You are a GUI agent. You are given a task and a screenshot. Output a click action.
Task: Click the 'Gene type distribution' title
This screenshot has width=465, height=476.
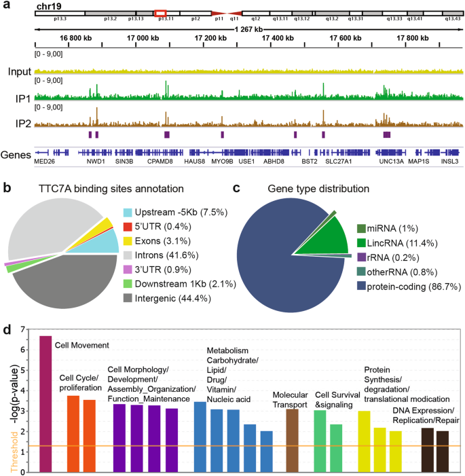[318, 189]
